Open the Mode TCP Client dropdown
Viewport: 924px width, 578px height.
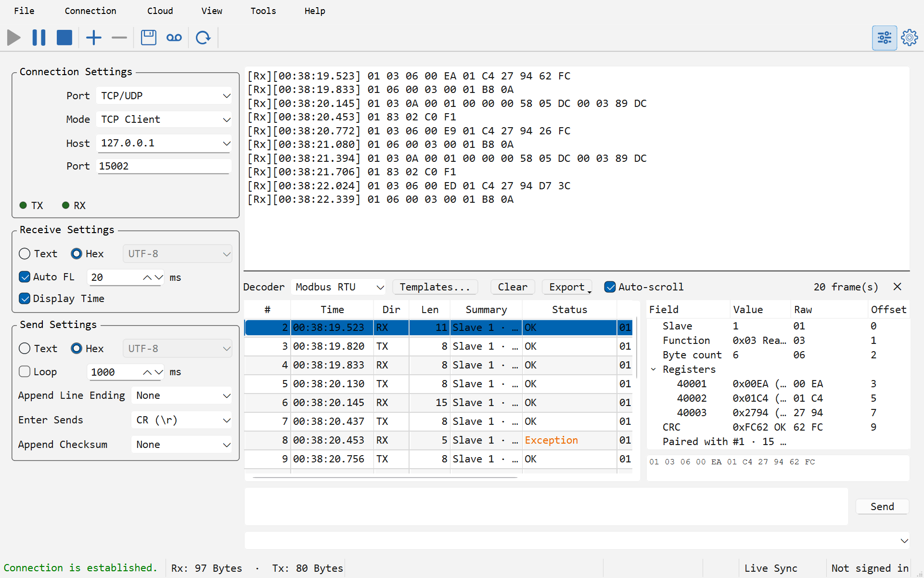coord(164,119)
